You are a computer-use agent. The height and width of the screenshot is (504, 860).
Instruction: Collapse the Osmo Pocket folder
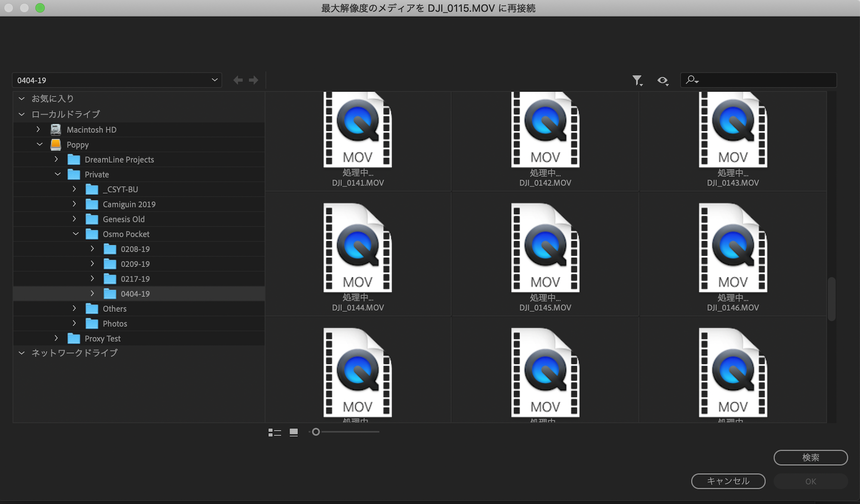pyautogui.click(x=76, y=234)
